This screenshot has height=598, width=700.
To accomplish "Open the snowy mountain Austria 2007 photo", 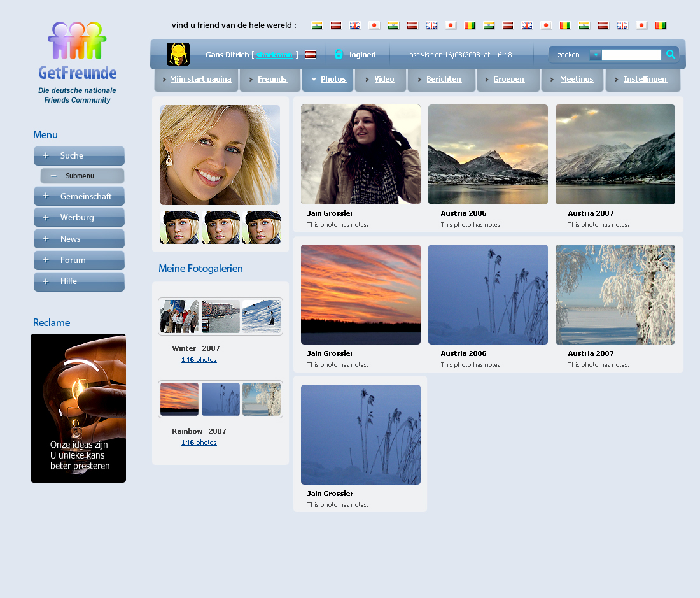I will click(x=615, y=155).
